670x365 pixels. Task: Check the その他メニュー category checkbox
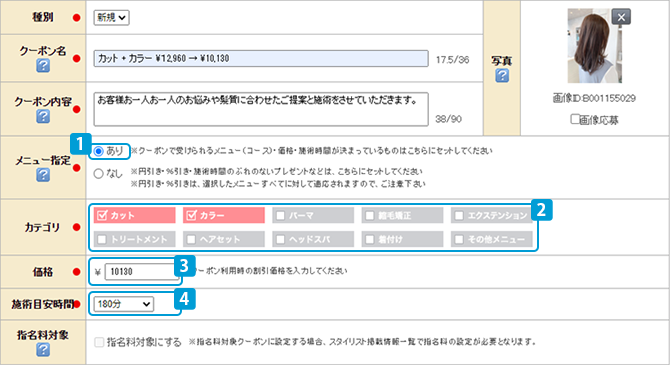pyautogui.click(x=459, y=239)
